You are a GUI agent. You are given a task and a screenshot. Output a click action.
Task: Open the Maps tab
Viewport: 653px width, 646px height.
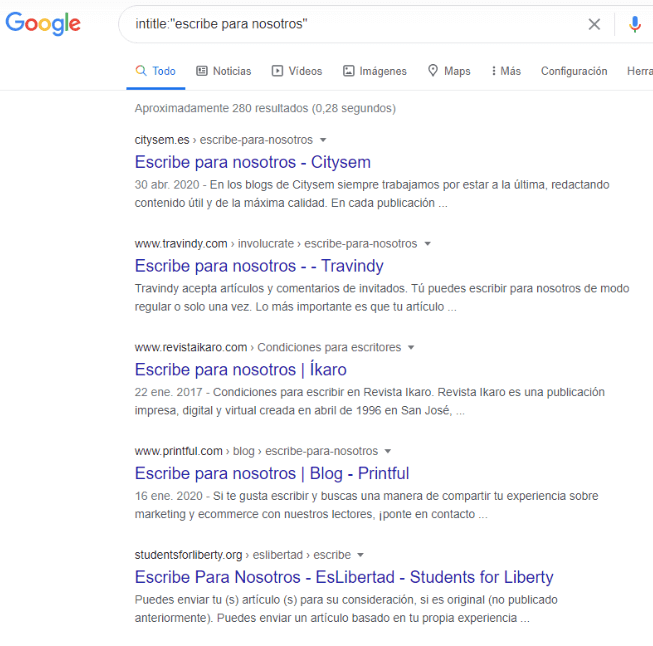pos(449,71)
